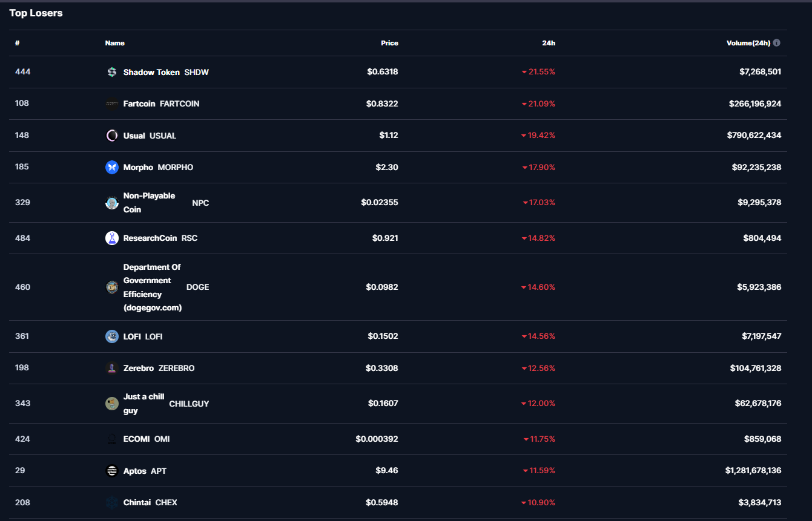Screen dimensions: 812x521
Task: Open the Fartcoin coin page link
Action: pos(139,103)
